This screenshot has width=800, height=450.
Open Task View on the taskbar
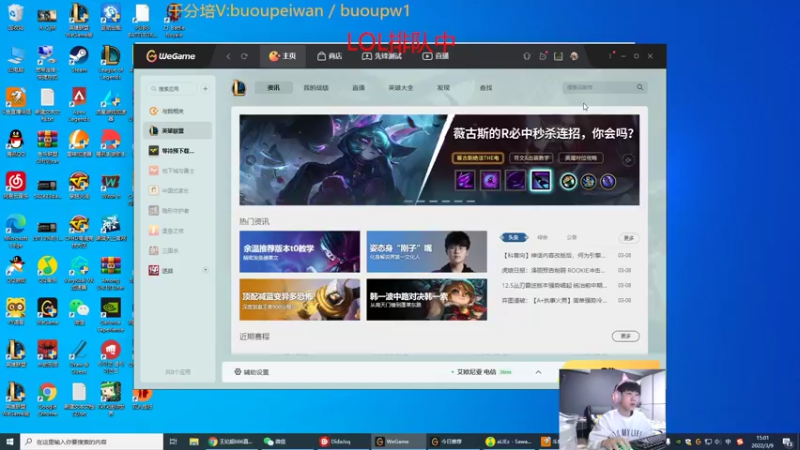point(173,441)
